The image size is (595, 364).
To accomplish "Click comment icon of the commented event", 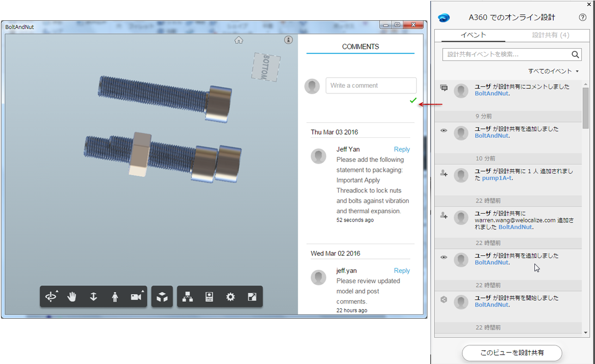I will coord(444,88).
